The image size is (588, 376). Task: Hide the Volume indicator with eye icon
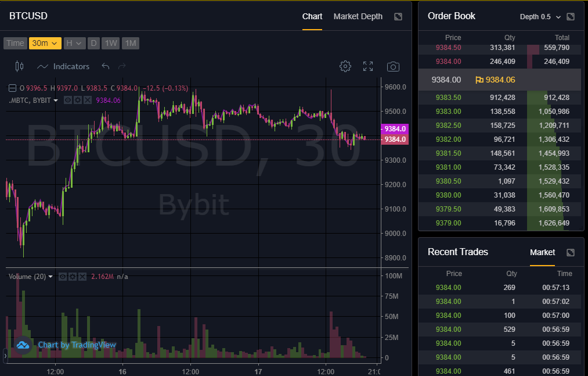(63, 277)
